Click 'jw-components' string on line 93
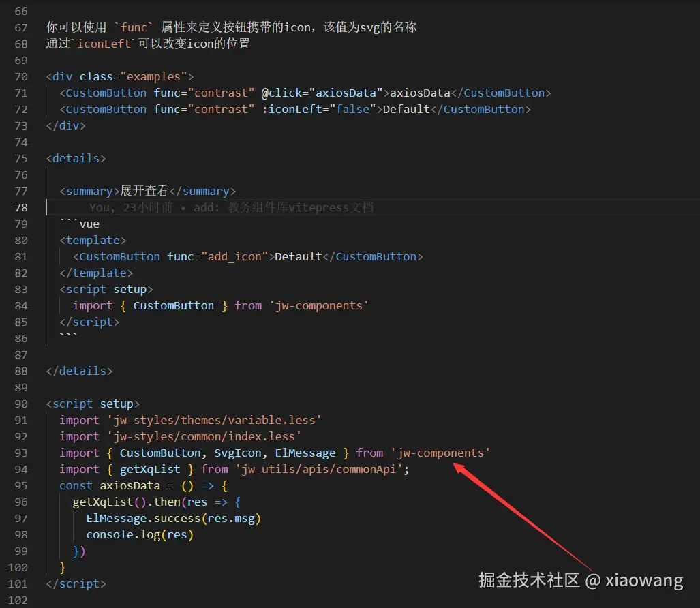 coord(440,453)
